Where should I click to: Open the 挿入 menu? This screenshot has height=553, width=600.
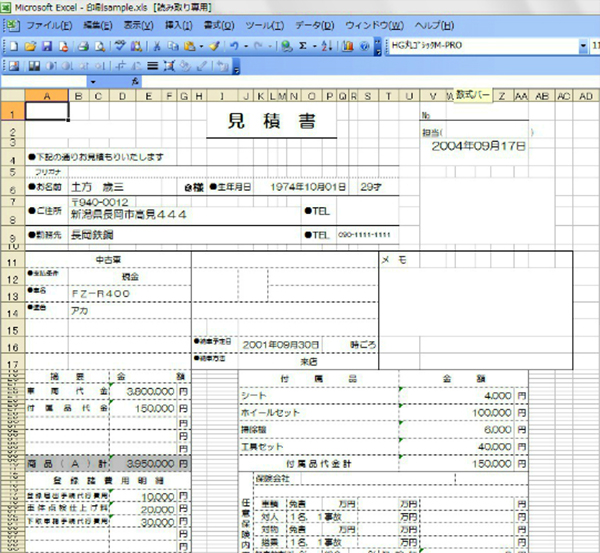(x=178, y=26)
